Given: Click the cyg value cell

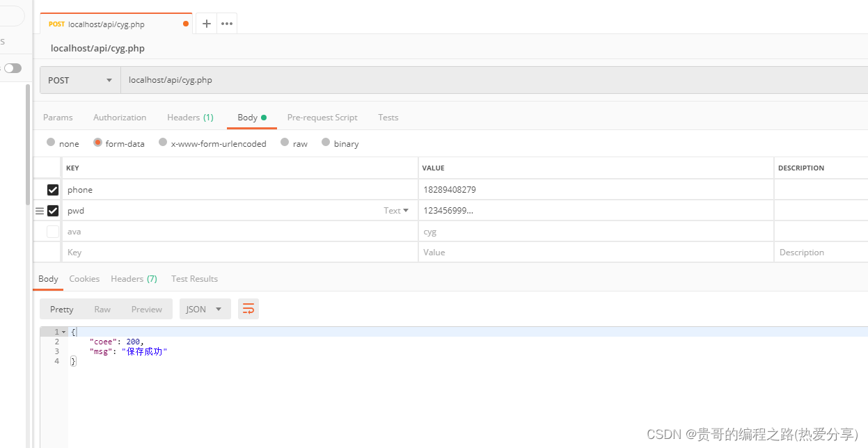Looking at the screenshot, I should coord(596,232).
